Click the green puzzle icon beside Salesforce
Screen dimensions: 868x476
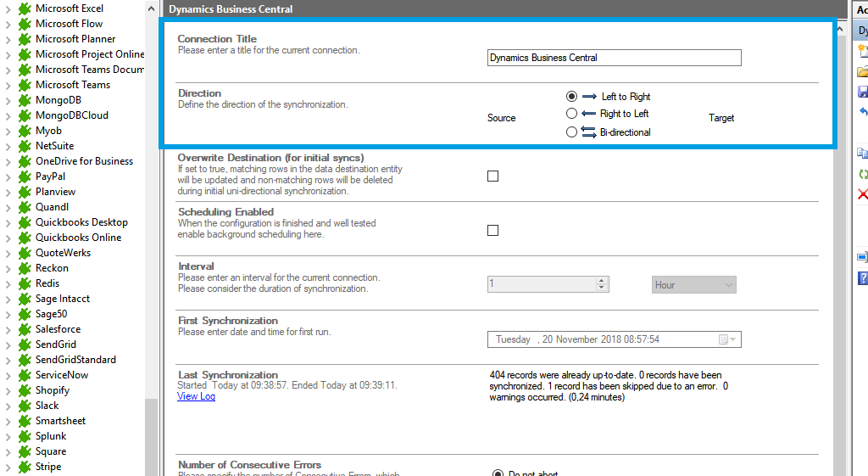click(25, 329)
